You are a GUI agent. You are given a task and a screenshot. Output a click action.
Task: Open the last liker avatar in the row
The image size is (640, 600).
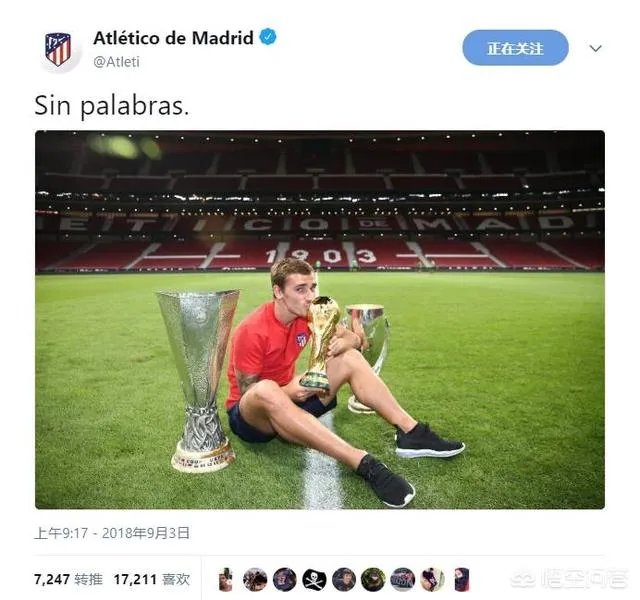click(x=462, y=580)
